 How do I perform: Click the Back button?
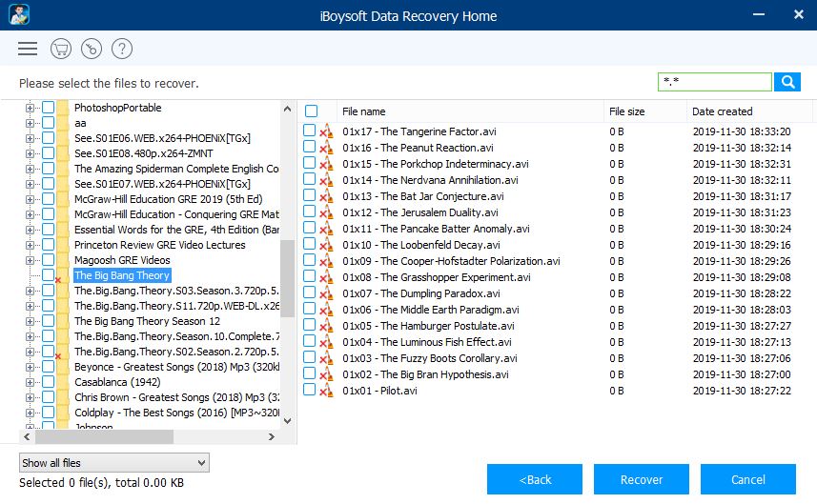point(535,479)
